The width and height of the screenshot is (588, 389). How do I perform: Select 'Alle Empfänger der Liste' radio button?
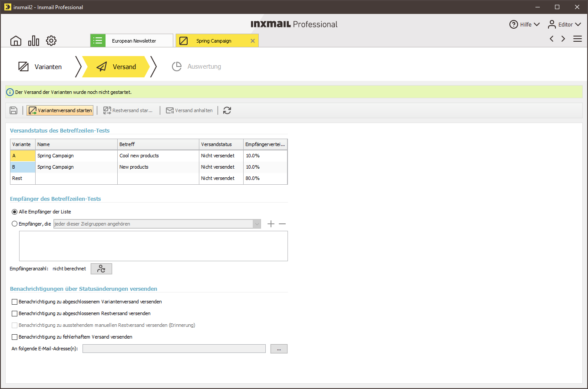point(15,212)
